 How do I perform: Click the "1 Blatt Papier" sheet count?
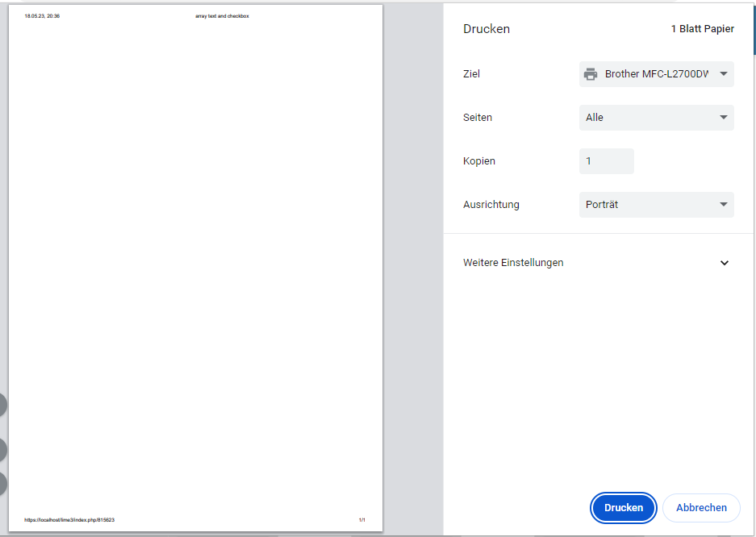tap(702, 29)
